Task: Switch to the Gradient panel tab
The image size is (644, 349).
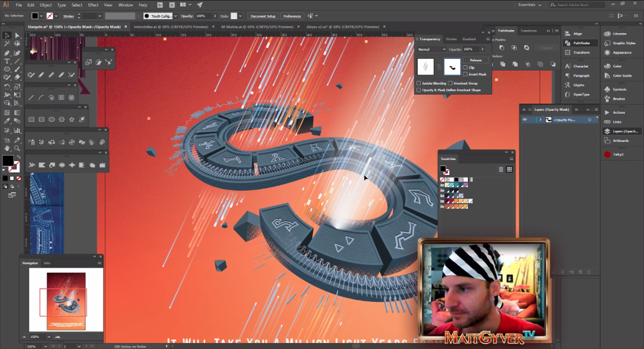Action: [469, 39]
